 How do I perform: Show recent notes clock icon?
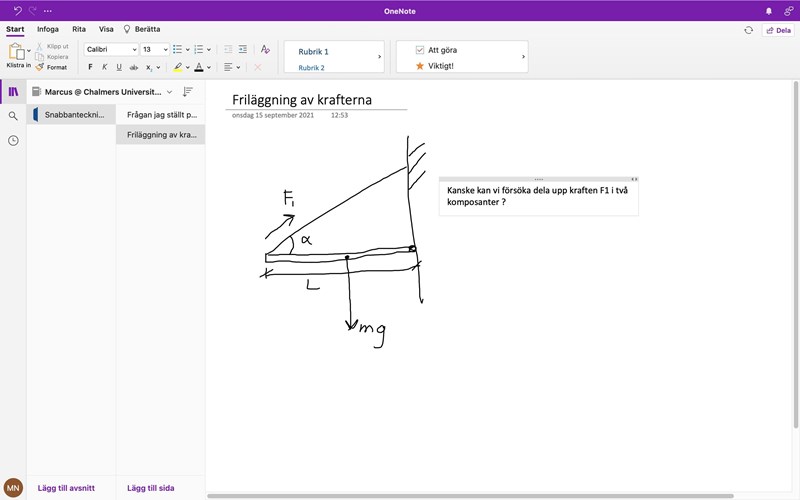pyautogui.click(x=13, y=141)
